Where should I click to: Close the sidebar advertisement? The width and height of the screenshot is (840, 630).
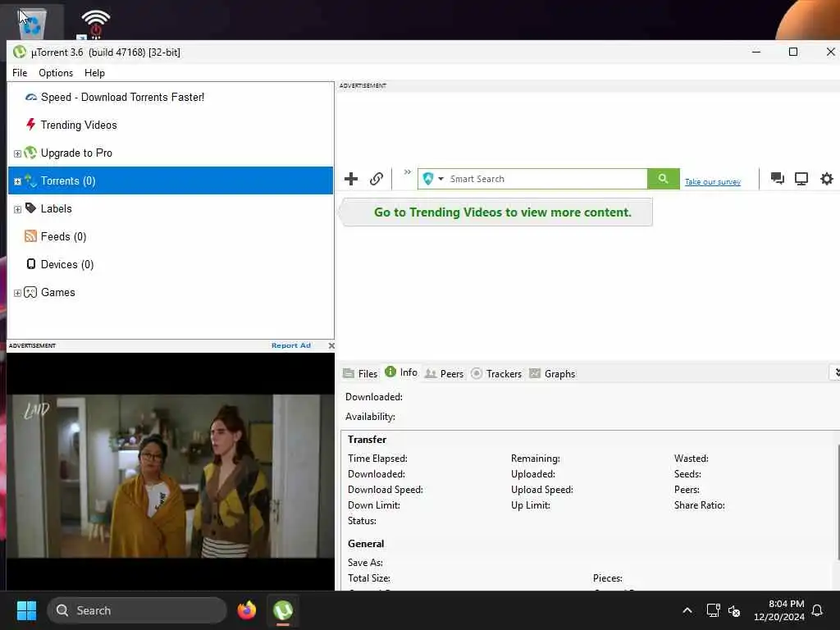point(331,345)
